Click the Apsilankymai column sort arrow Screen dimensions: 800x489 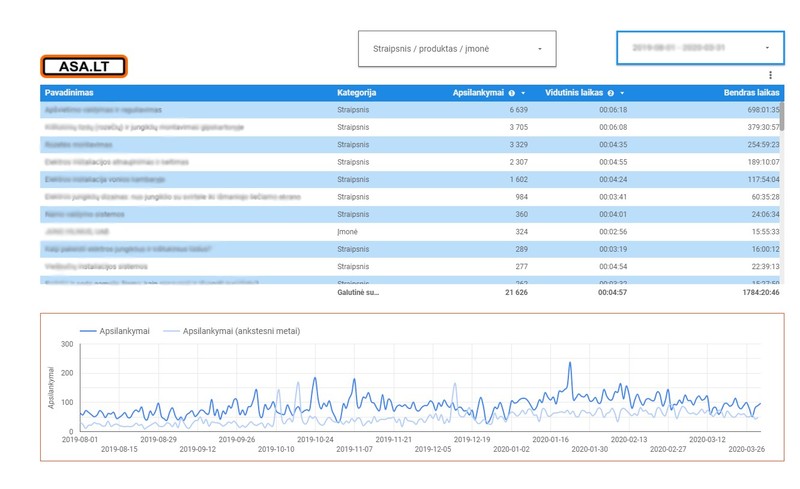[523, 93]
